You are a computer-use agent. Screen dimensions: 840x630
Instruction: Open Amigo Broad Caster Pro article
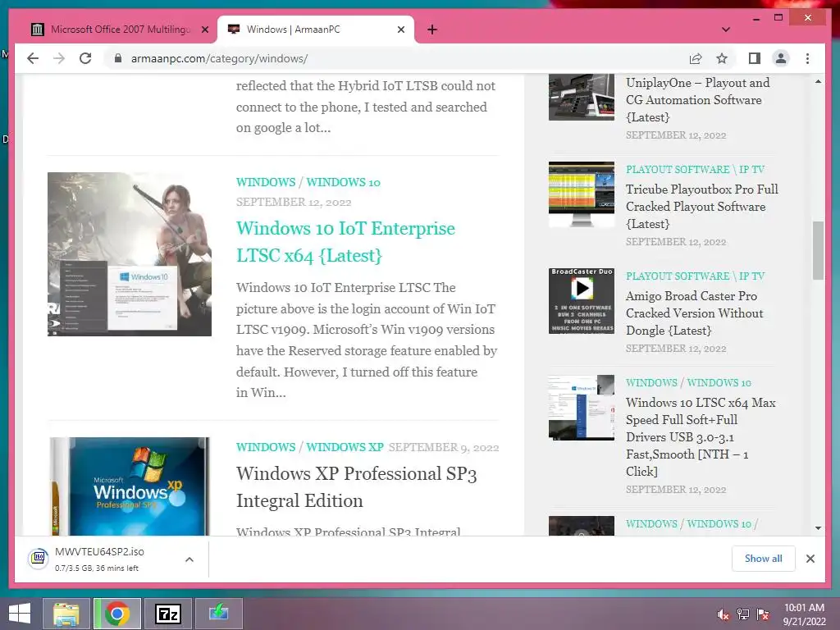coord(694,313)
